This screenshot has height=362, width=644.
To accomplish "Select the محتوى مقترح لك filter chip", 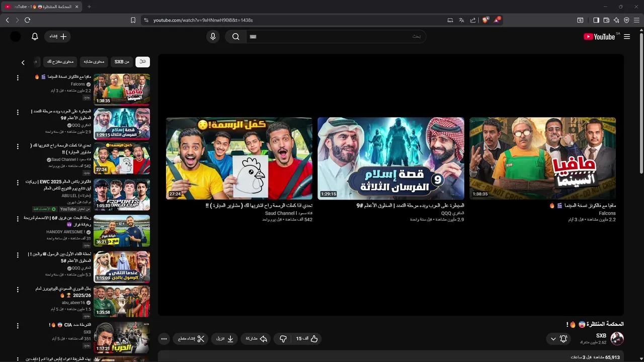I will point(60,62).
